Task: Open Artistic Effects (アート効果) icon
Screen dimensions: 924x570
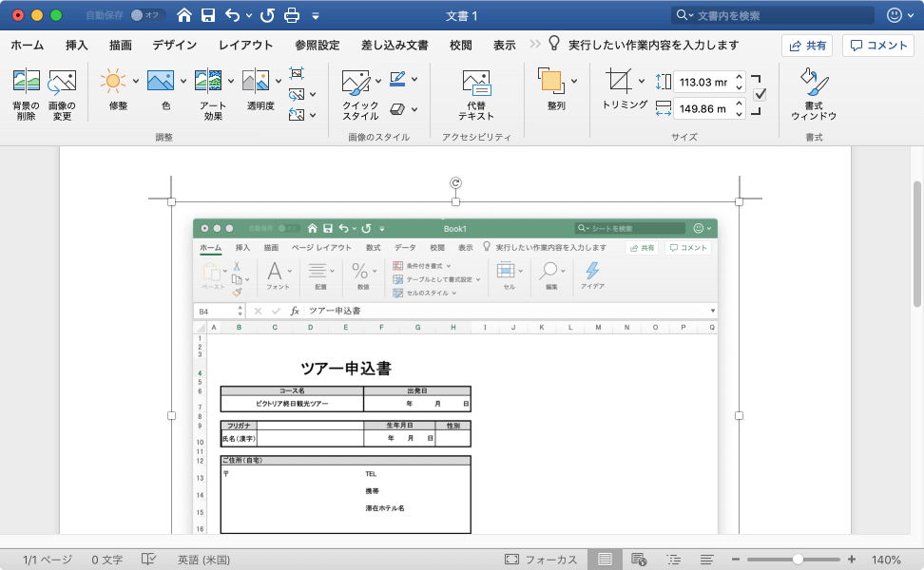Action: [208, 81]
